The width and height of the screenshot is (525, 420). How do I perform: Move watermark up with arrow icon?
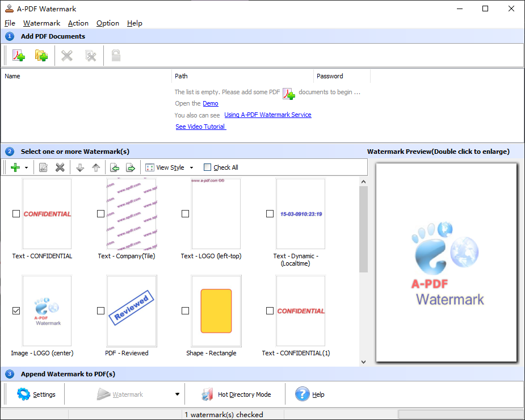(96, 167)
